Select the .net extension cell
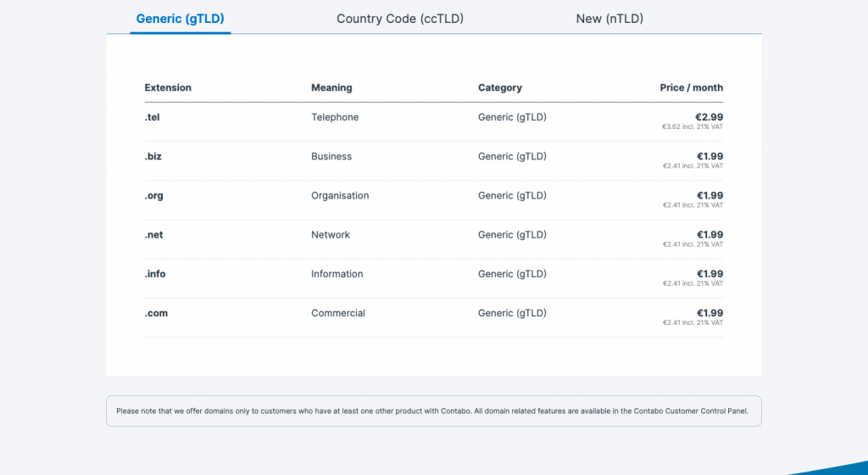Image resolution: width=868 pixels, height=475 pixels. [x=154, y=235]
